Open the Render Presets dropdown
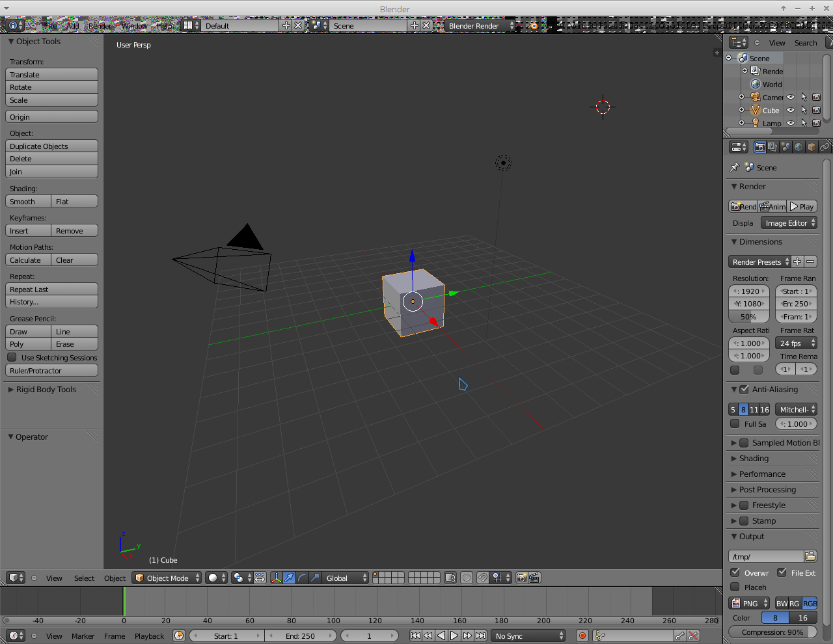The width and height of the screenshot is (833, 644). point(759,262)
